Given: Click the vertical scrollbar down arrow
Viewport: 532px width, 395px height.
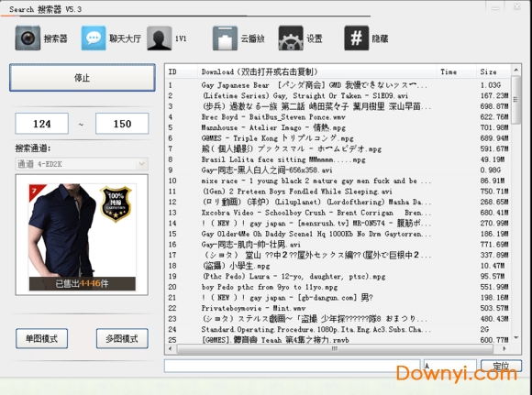Looking at the screenshot, I should tap(516, 337).
